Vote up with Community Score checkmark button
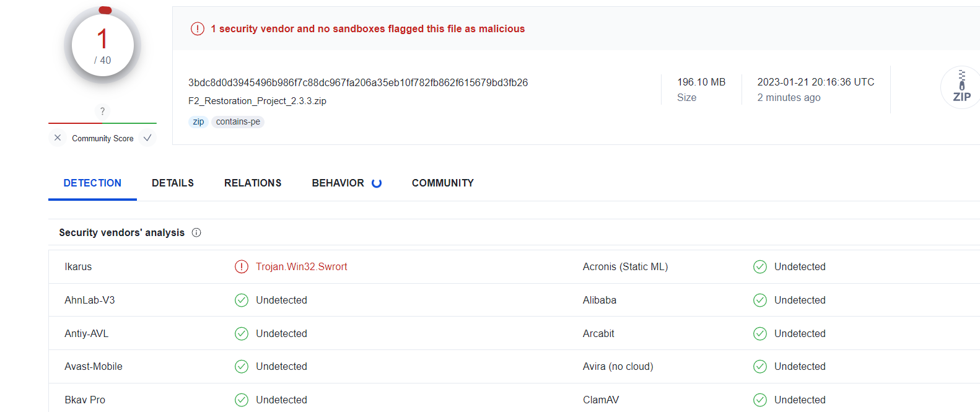The image size is (980, 412). coord(147,138)
